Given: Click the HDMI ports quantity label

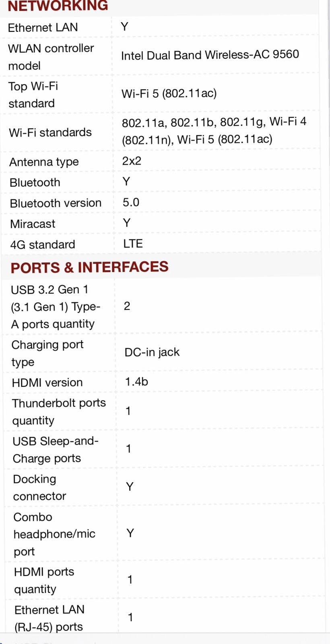Looking at the screenshot, I should [44, 580].
